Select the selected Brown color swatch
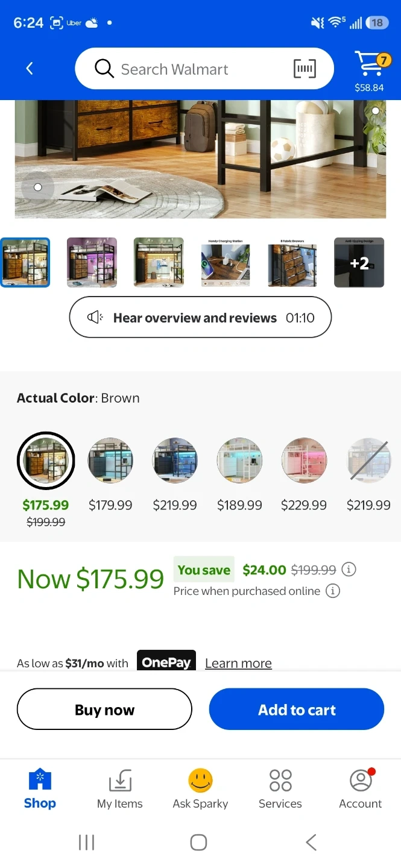 tap(46, 461)
